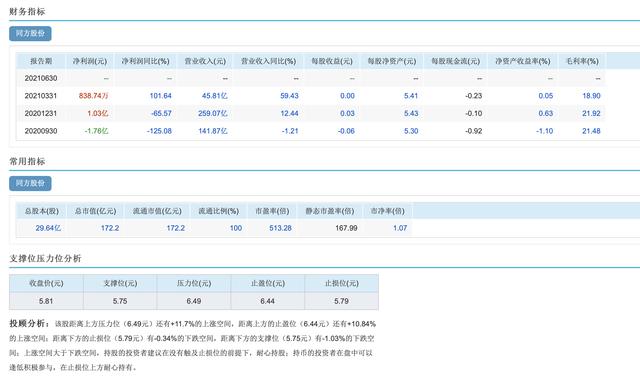This screenshot has width=640, height=381.
Task: Click net profit growth -65.57
Action: coord(161,113)
